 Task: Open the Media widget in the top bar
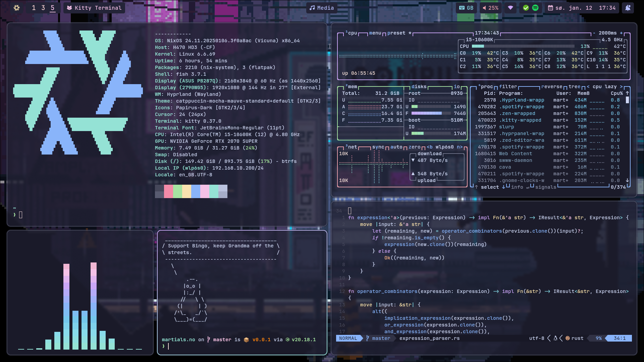click(323, 8)
